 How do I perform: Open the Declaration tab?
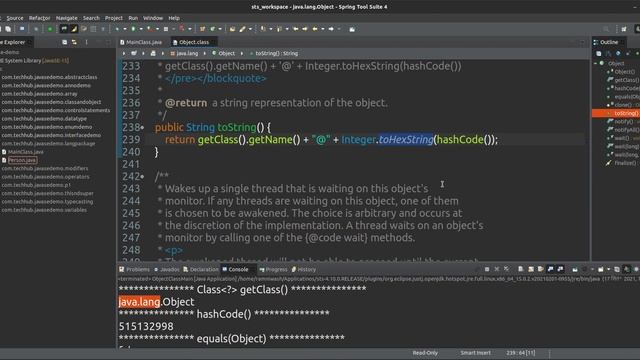pos(201,269)
